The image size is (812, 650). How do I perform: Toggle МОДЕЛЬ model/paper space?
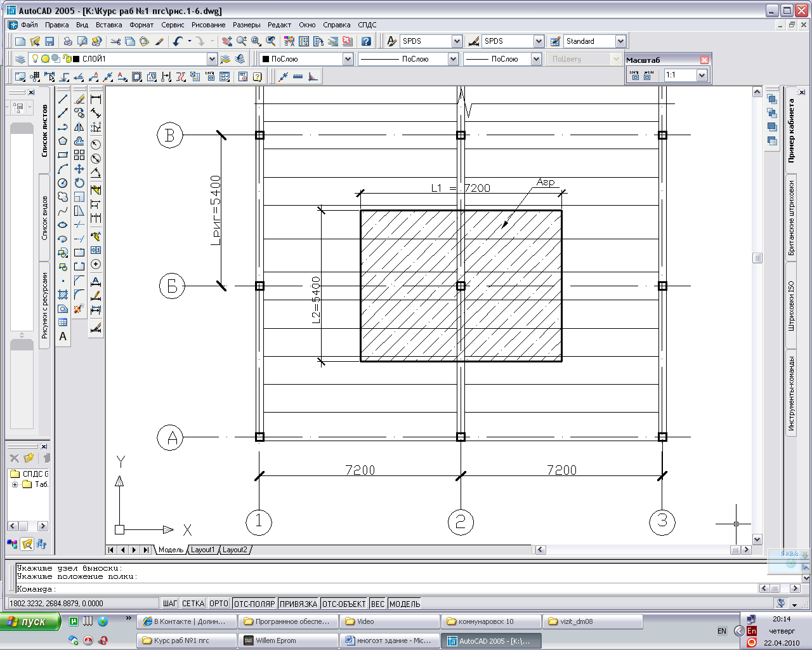point(405,604)
